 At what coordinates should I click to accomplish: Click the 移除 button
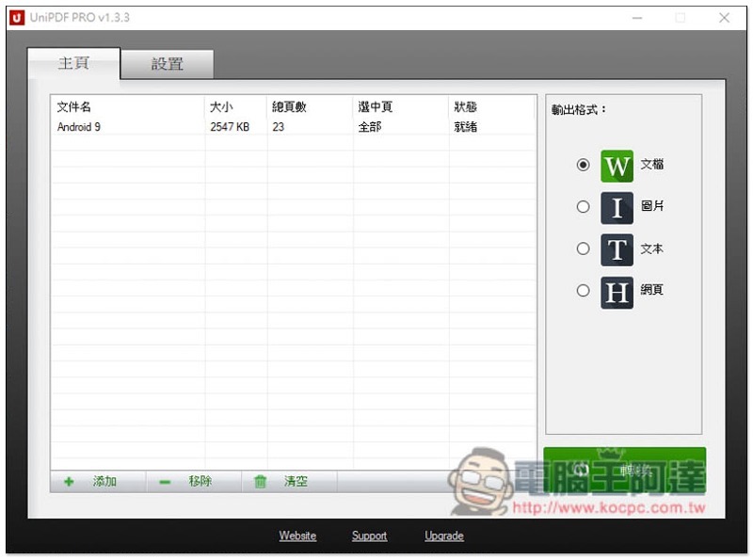point(194,481)
